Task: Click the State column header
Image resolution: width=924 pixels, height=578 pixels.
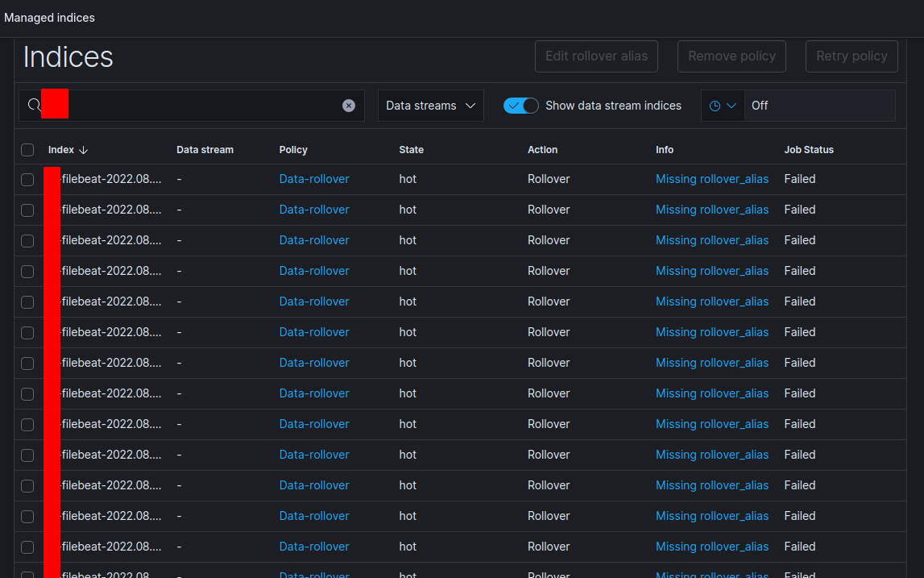Action: 412,150
